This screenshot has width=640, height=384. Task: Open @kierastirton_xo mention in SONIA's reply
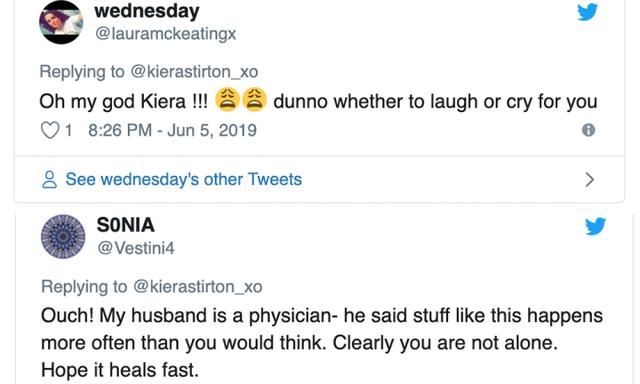(x=198, y=286)
